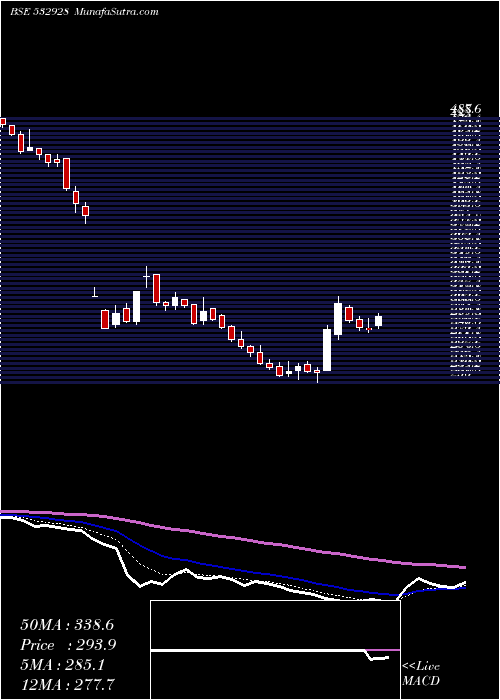The width and height of the screenshot is (500, 700).
Task: Select the "12MA : 277.7" value
Action: 67,684
